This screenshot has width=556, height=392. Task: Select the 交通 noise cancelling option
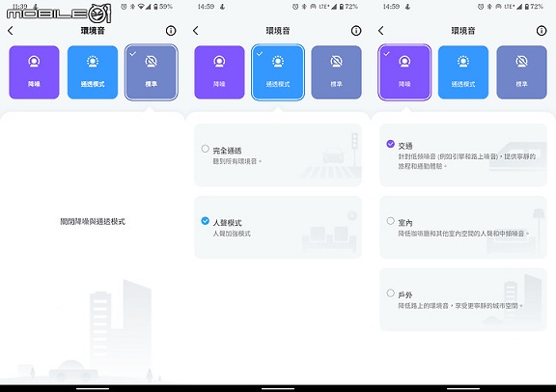click(463, 155)
